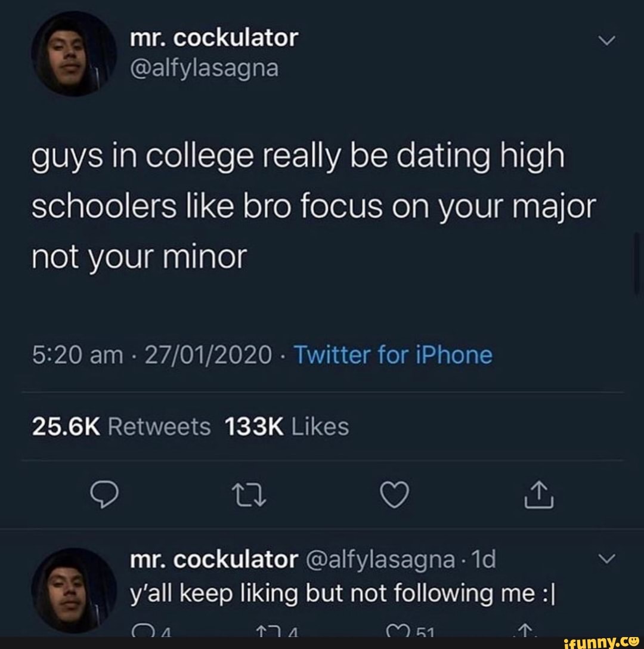The width and height of the screenshot is (644, 649).
Task: Open reply author's profile picture
Action: coord(74,590)
